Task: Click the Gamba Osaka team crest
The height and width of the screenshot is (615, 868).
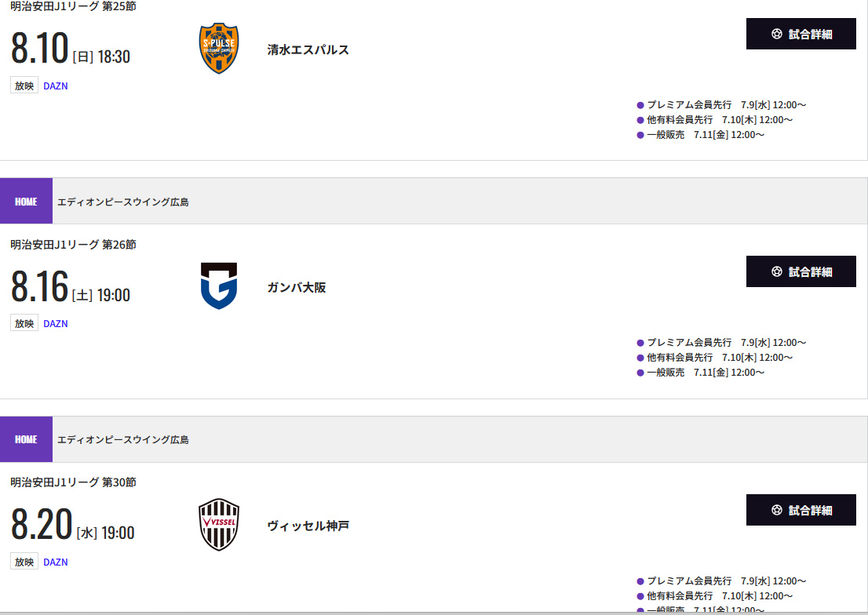Action: click(x=219, y=286)
